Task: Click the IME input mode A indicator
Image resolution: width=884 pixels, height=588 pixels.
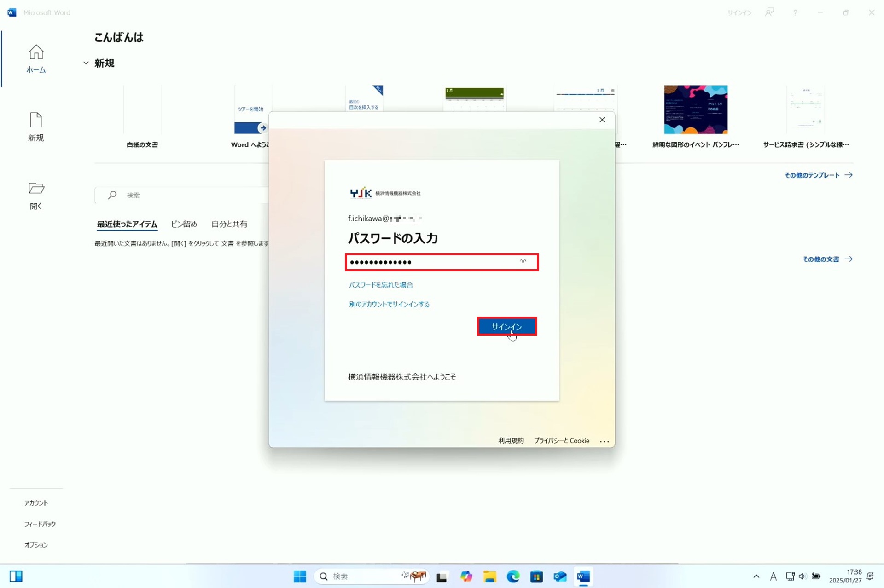Action: point(773,576)
